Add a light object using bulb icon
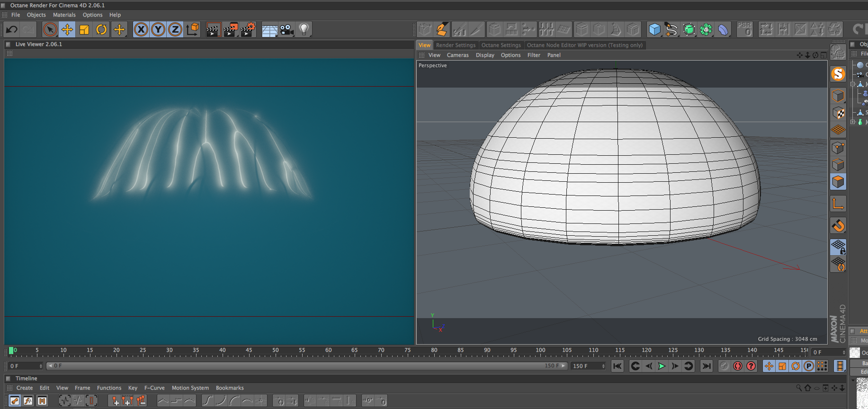868x409 pixels. pyautogui.click(x=304, y=30)
